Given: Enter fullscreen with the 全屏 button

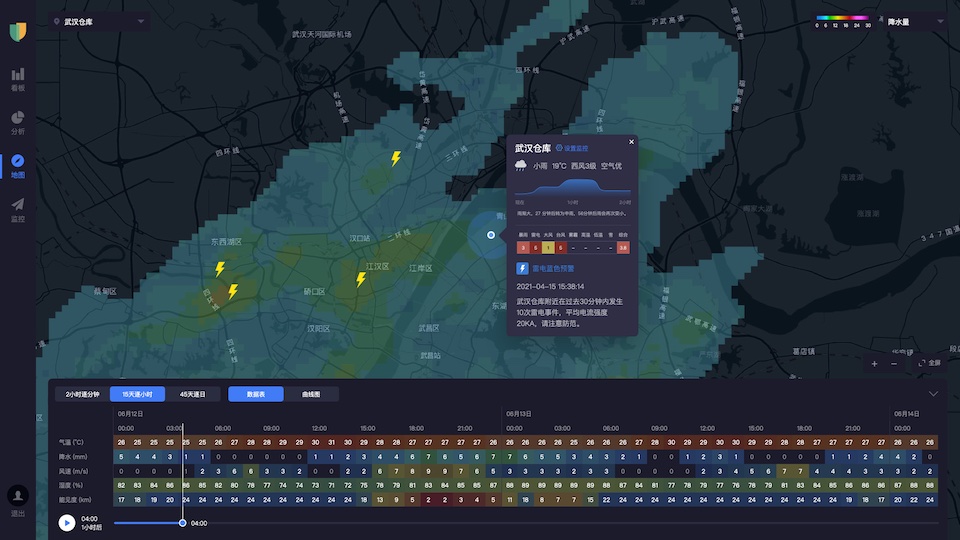Looking at the screenshot, I should click(x=929, y=363).
